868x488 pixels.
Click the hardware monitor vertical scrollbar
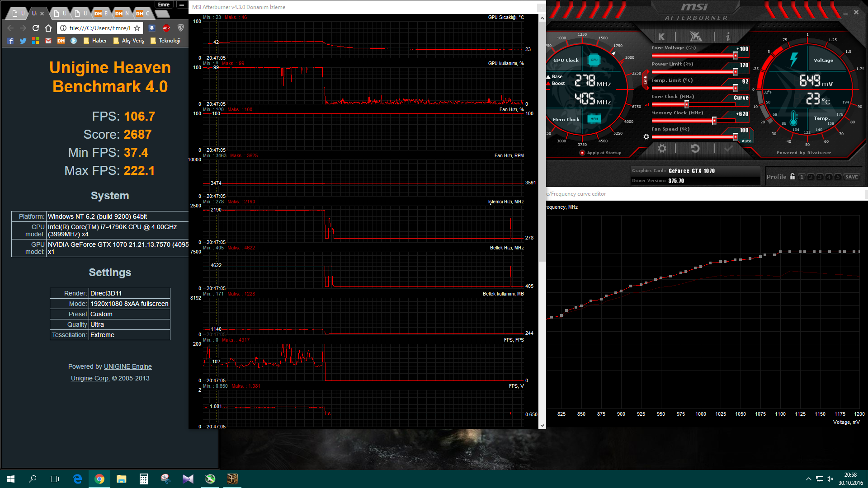pos(542,142)
